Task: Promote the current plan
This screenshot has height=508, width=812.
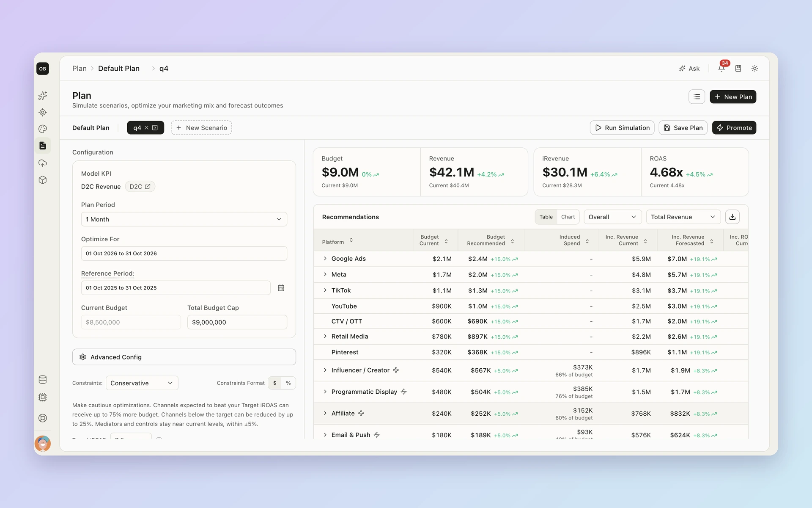Action: (734, 128)
